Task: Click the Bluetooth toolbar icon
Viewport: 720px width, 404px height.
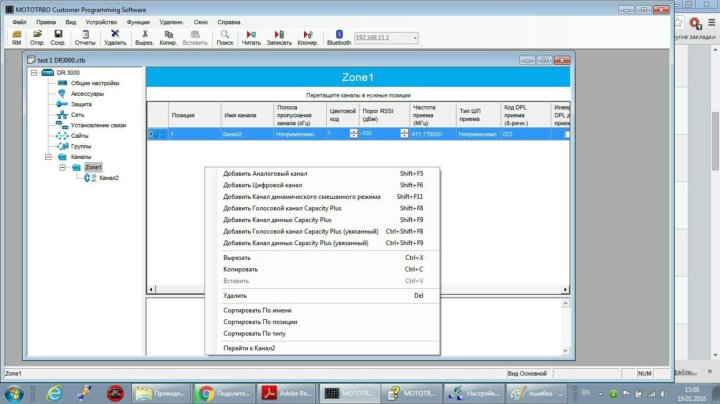Action: pos(339,37)
